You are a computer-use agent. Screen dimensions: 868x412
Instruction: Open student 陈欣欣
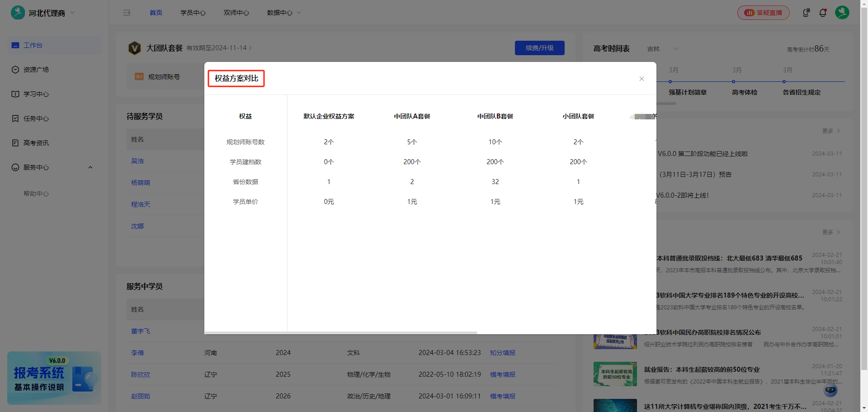pyautogui.click(x=141, y=374)
